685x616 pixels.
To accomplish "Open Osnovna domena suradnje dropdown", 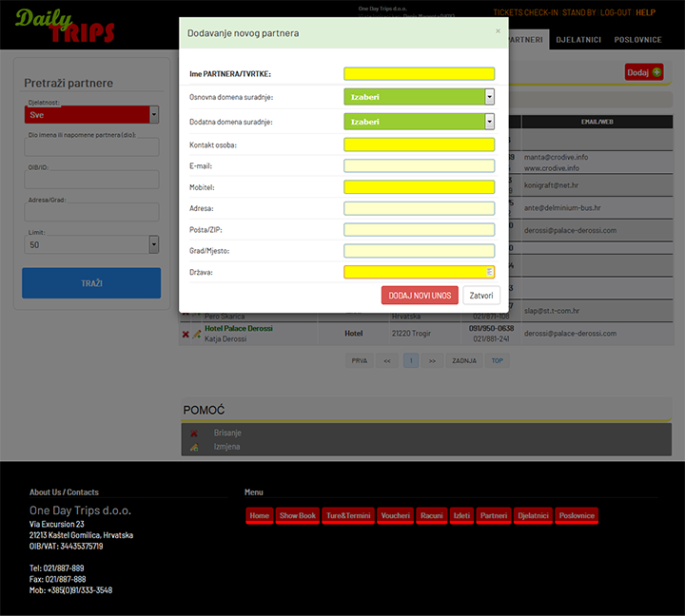I will pos(419,96).
